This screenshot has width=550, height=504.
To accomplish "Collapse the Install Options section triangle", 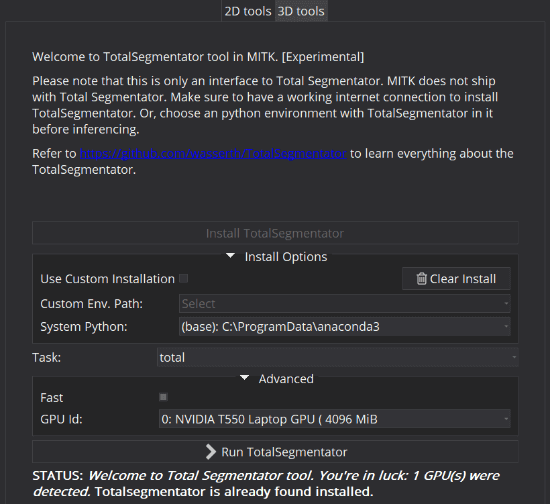I will point(230,256).
